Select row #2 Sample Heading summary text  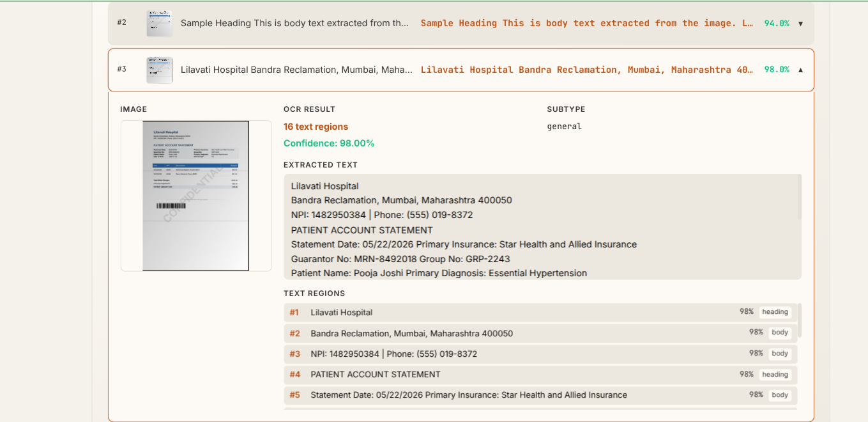pos(294,23)
